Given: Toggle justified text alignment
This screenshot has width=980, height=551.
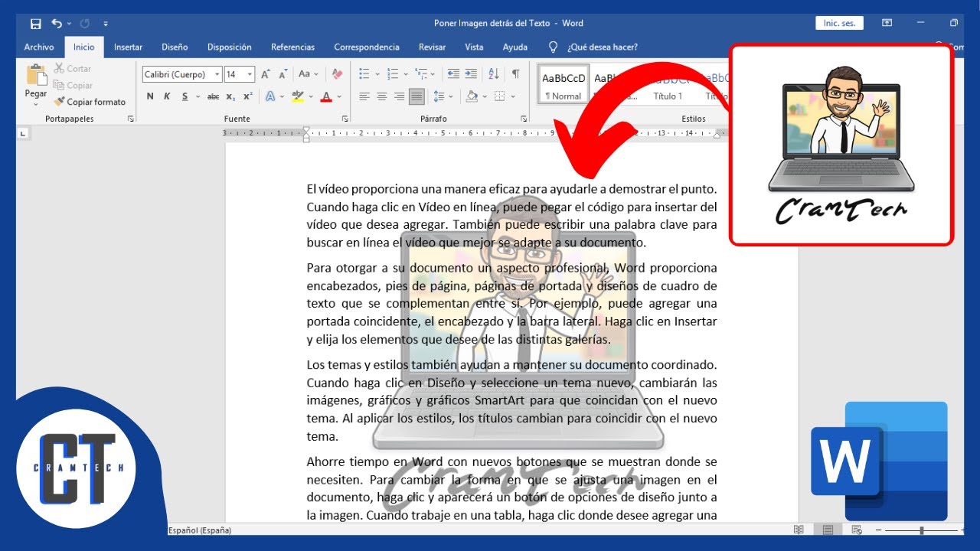Looking at the screenshot, I should coord(416,96).
